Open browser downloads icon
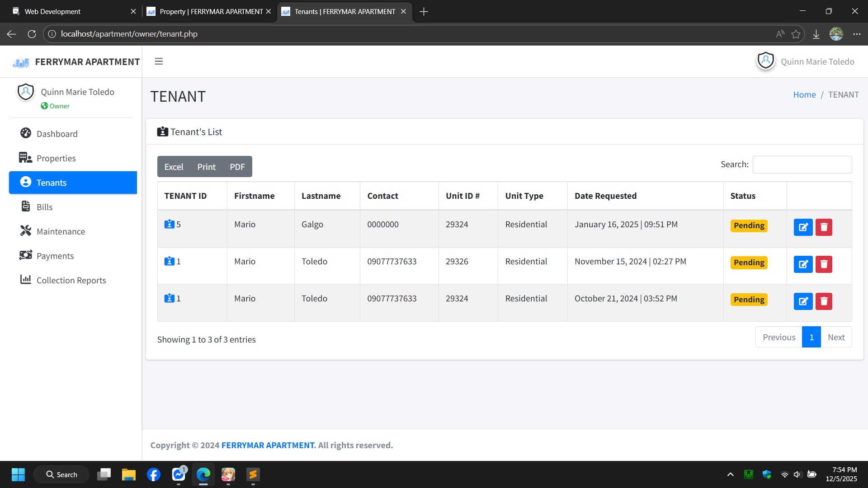868x488 pixels. pos(816,34)
